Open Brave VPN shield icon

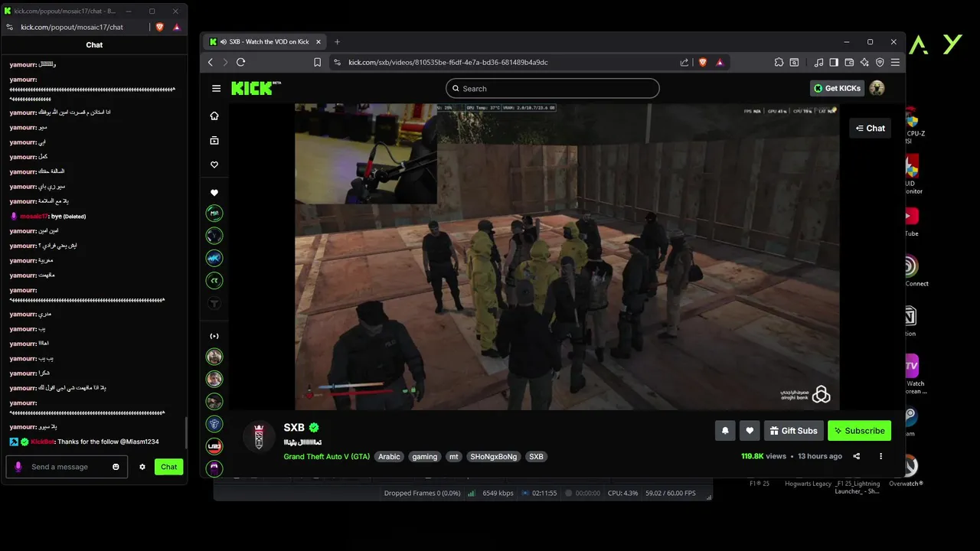(880, 62)
